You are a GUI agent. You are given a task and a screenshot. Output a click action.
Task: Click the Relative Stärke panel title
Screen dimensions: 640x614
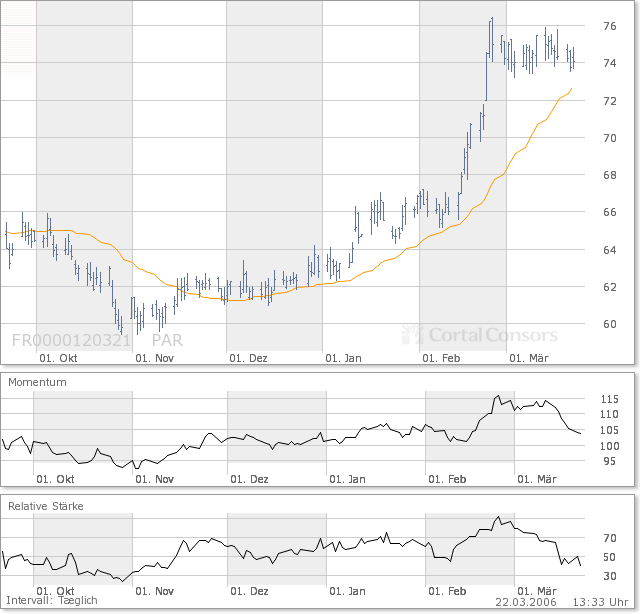tap(46, 506)
